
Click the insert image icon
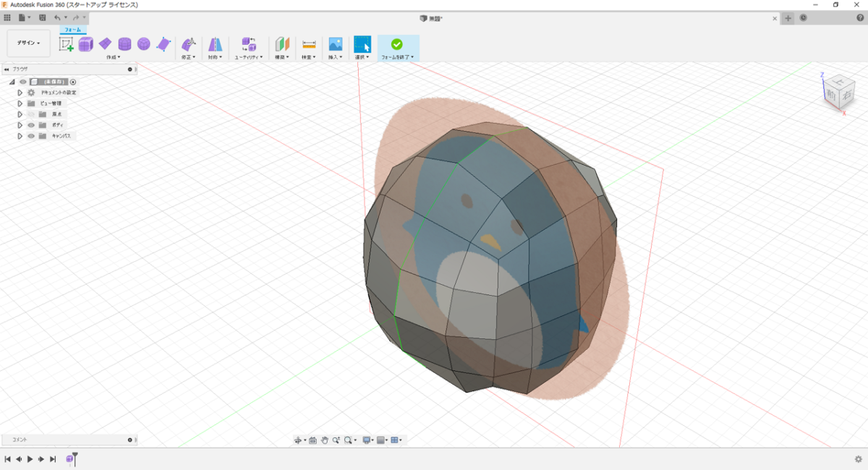click(335, 44)
